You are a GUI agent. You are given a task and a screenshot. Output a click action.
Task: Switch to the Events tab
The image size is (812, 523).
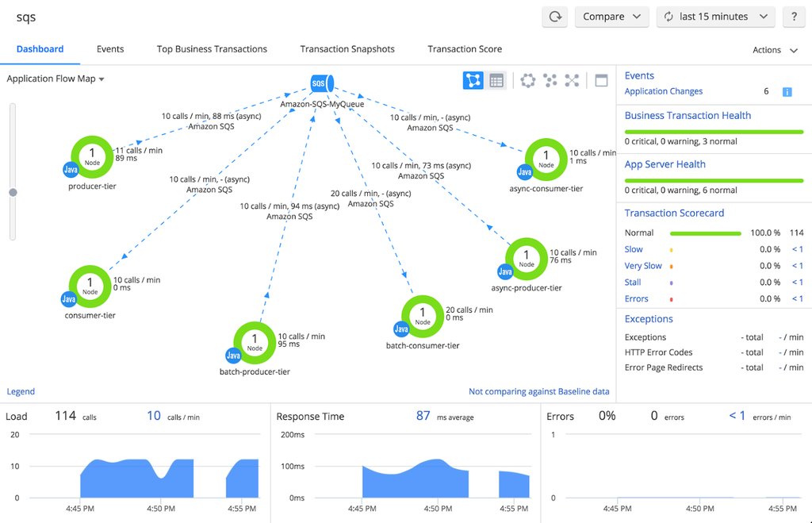pos(110,48)
